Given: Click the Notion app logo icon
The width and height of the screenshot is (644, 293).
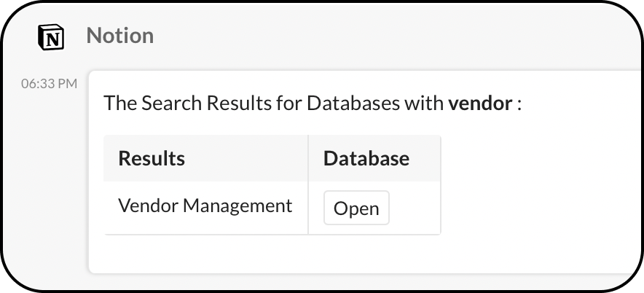Looking at the screenshot, I should [x=50, y=36].
